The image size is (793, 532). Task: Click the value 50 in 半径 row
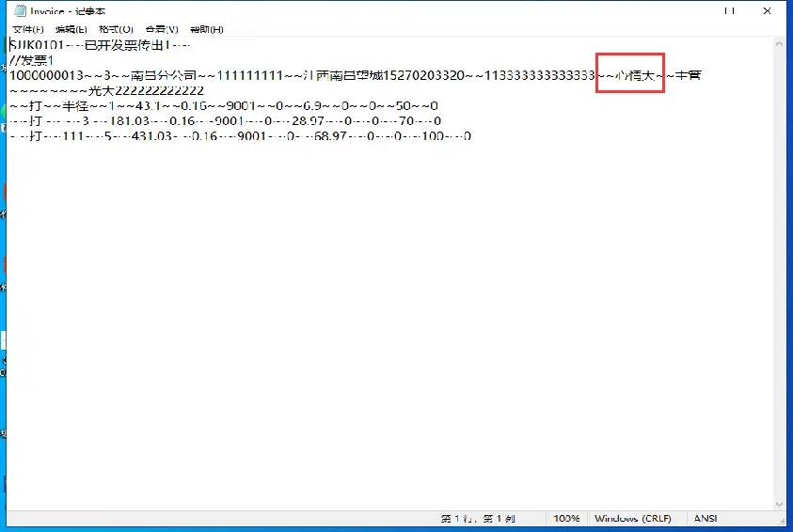(x=403, y=105)
